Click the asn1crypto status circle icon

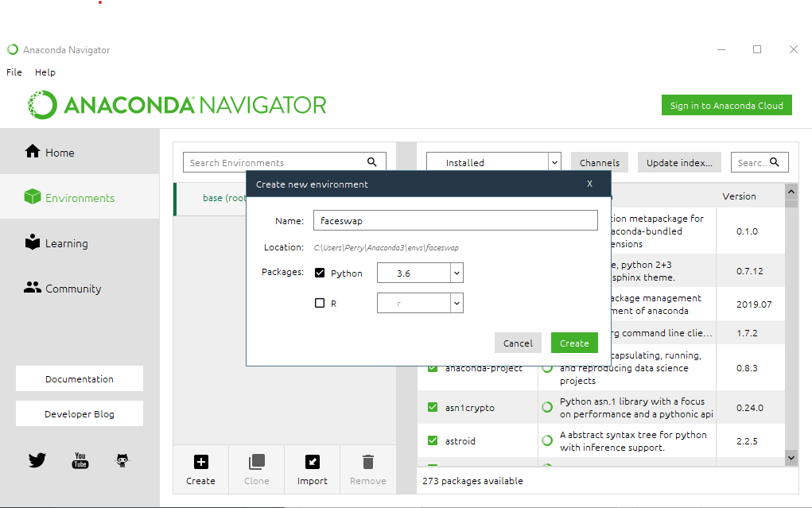pos(547,407)
